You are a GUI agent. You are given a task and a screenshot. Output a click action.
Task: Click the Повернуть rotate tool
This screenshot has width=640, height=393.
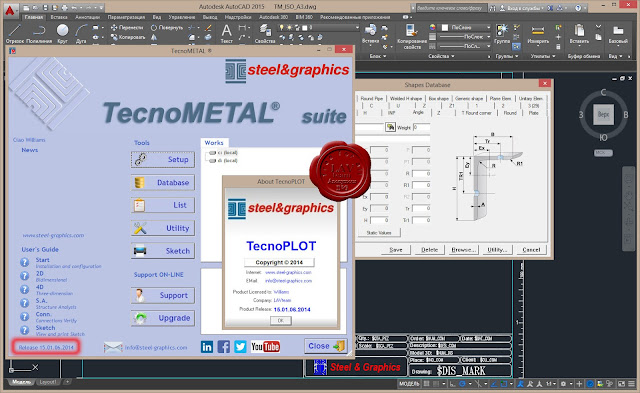(167, 27)
